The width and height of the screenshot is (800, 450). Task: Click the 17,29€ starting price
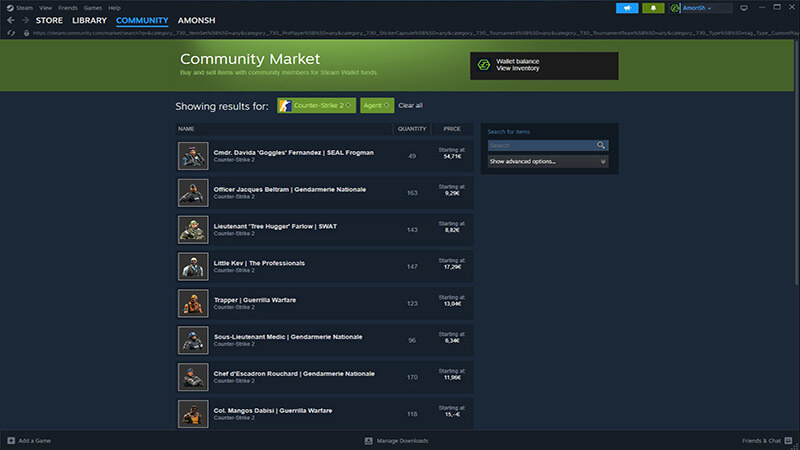tap(452, 267)
